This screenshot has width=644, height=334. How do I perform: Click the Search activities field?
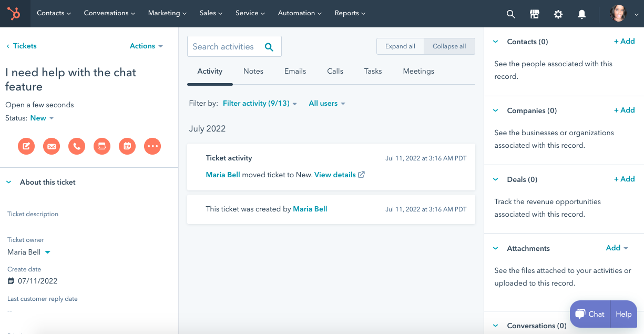[x=234, y=46]
